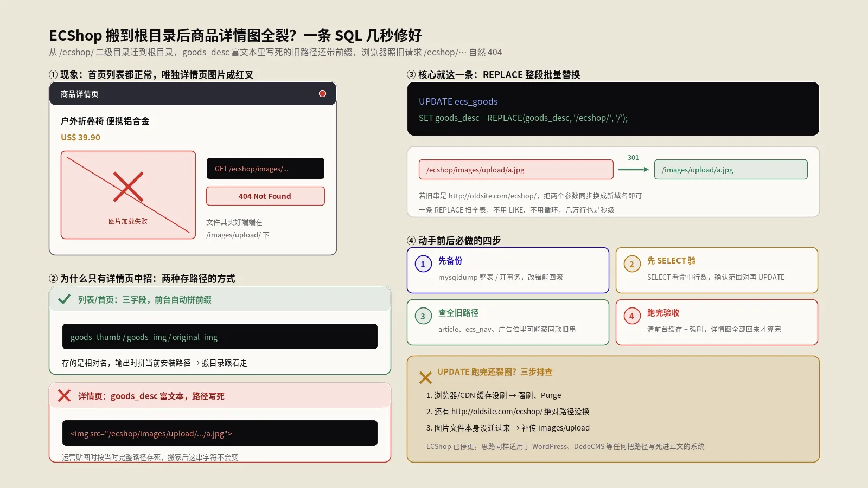Click the 跑完验收 card title
Screen dimensions: 868x488
click(x=663, y=313)
